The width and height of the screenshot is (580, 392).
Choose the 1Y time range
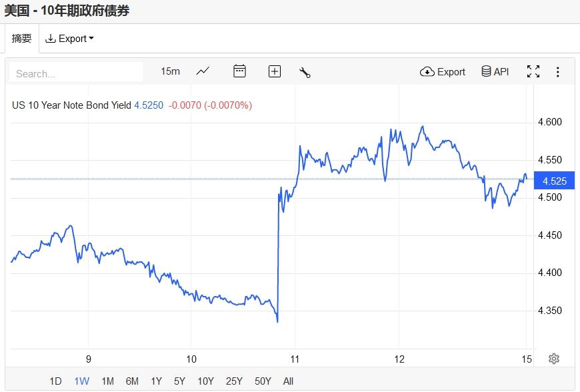point(156,381)
